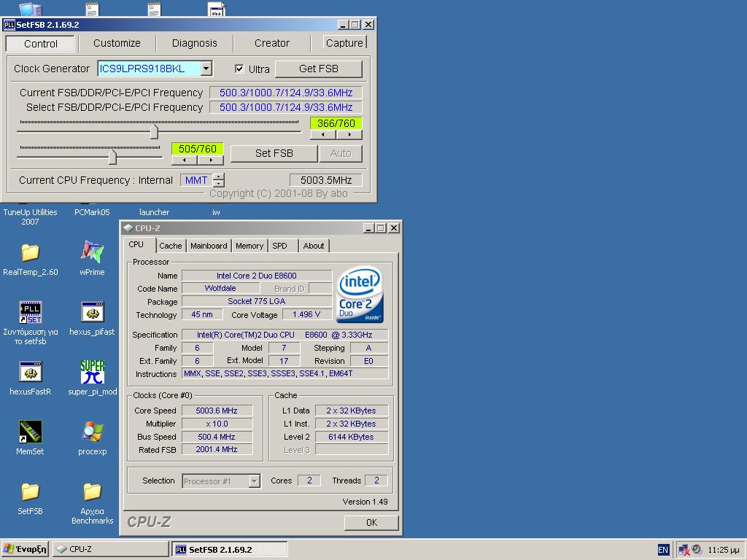Click the green 366/760 value box
Image resolution: width=747 pixels, height=560 pixels.
pos(336,123)
